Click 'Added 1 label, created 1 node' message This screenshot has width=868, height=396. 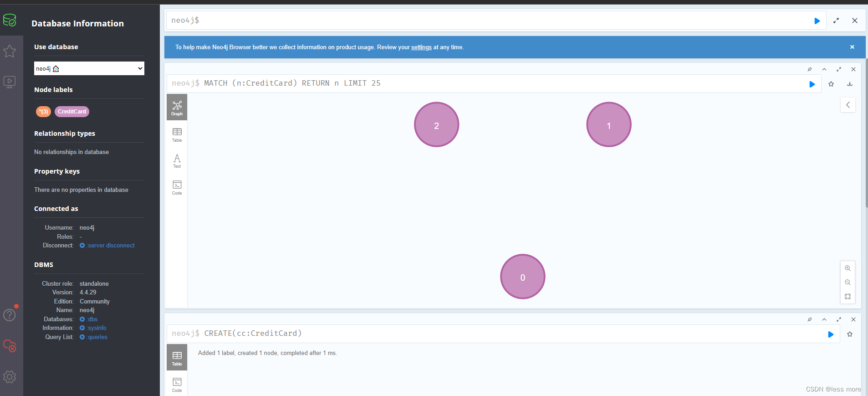[x=267, y=353]
